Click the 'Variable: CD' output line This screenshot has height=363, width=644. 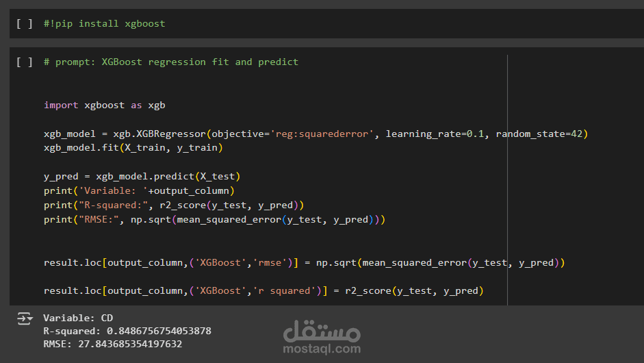78,318
